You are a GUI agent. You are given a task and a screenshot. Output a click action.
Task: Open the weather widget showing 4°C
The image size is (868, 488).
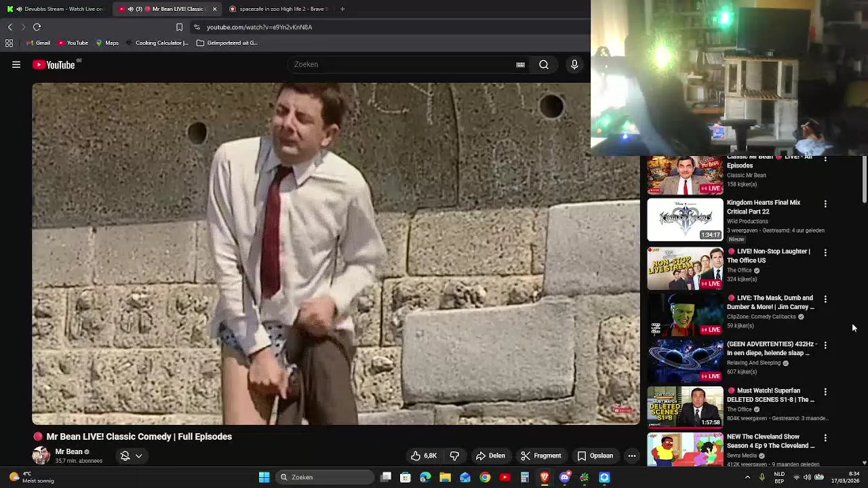pyautogui.click(x=31, y=477)
